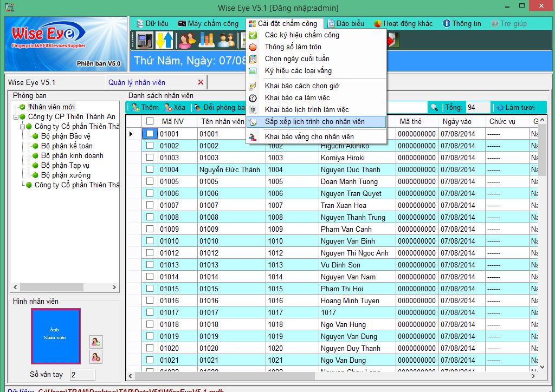This screenshot has height=392, width=555.
Task: Click the icon beside Khai báo vắng cho nhân viên
Action: (253, 137)
